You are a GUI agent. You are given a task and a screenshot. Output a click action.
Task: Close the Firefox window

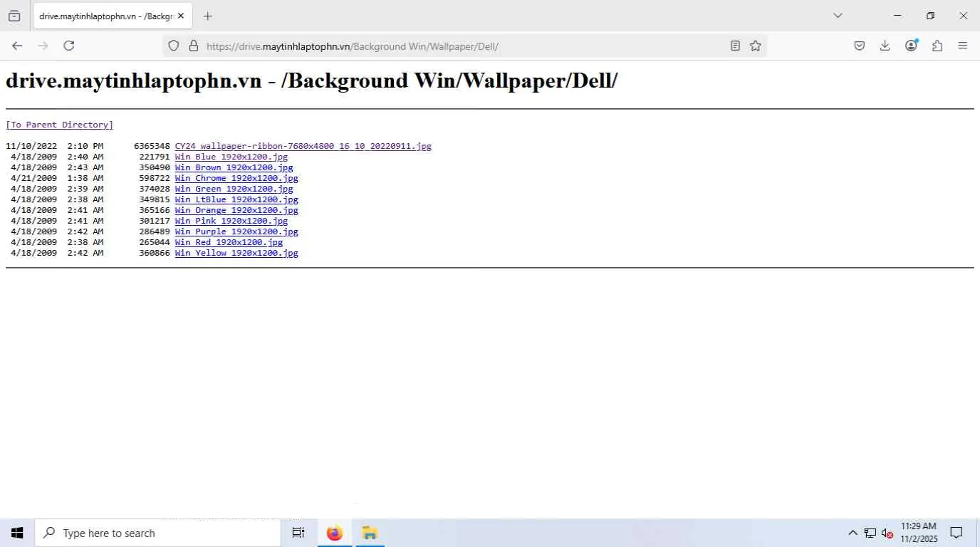[x=963, y=16]
